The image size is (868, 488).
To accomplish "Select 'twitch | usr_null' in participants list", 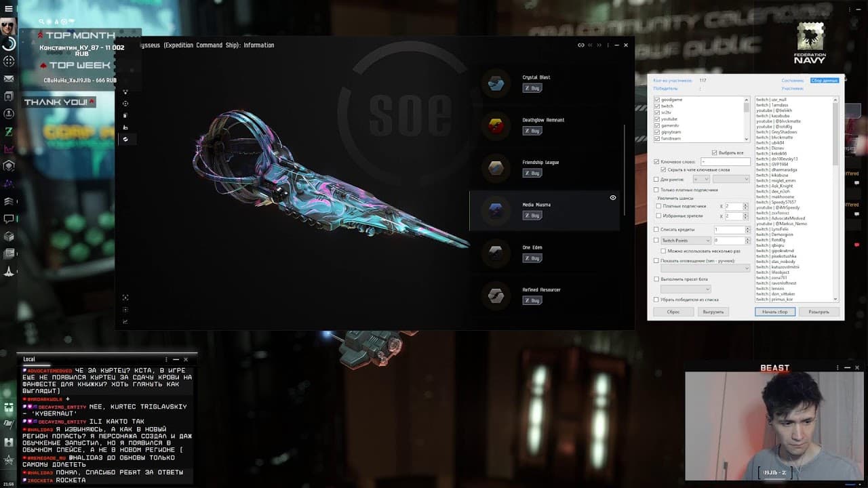I will tap(772, 100).
